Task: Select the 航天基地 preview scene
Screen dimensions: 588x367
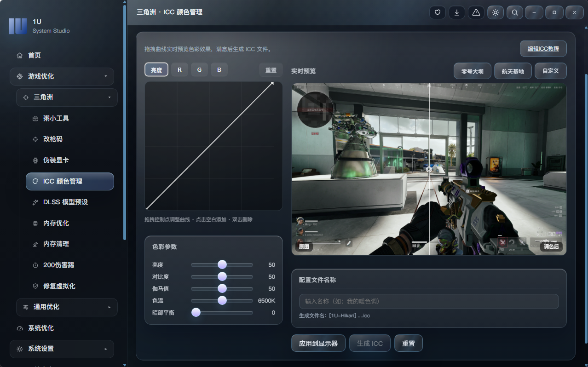Action: coord(513,71)
